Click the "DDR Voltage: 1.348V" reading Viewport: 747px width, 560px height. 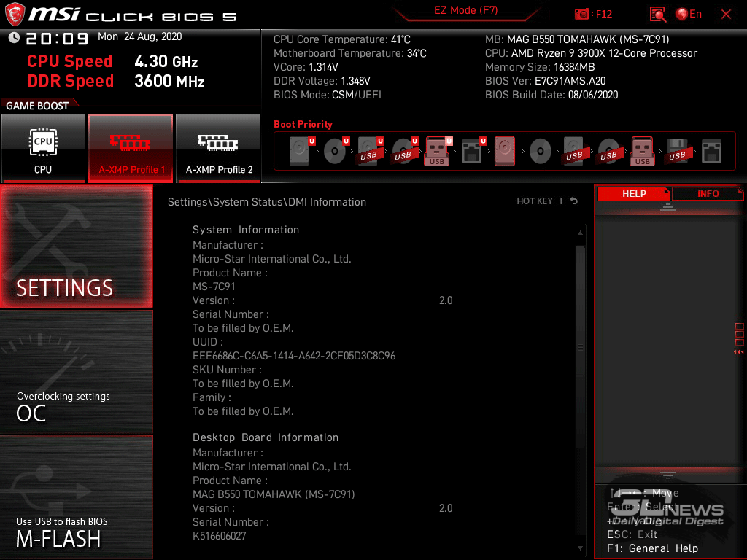click(x=322, y=81)
